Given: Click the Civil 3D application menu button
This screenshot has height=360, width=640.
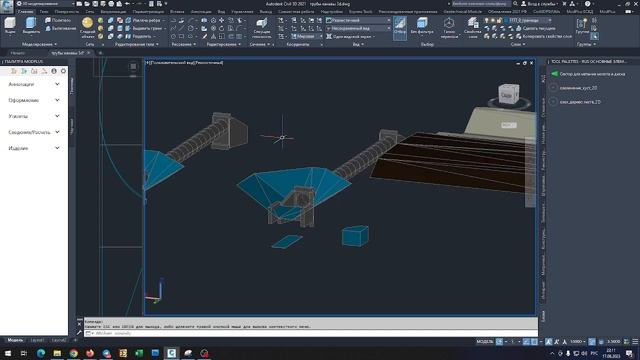Looking at the screenshot, I should pyautogui.click(x=7, y=6).
